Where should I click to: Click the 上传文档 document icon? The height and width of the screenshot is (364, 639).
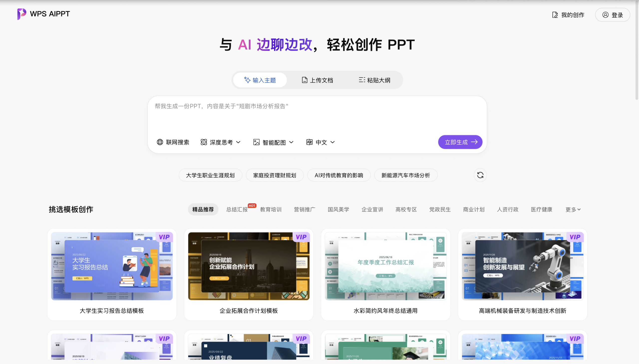pyautogui.click(x=304, y=80)
